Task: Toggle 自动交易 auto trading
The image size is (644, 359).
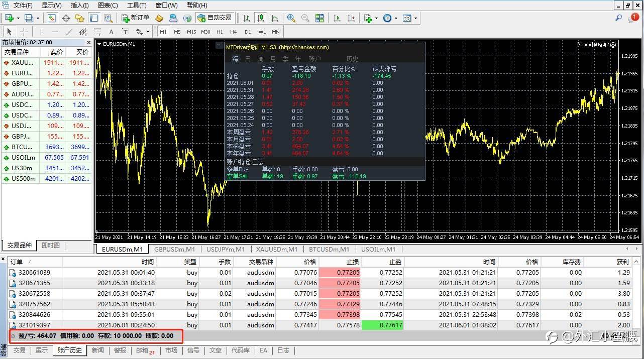Action: [x=215, y=18]
